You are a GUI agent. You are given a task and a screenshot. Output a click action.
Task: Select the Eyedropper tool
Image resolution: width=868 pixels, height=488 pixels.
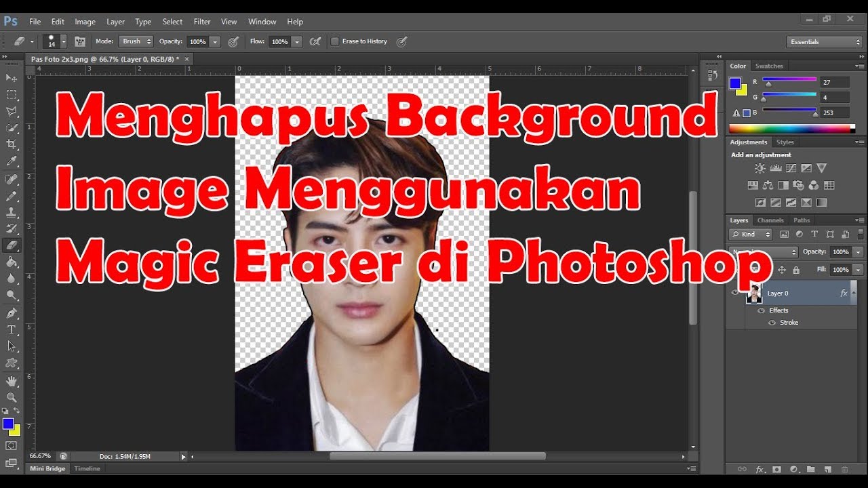tap(12, 161)
